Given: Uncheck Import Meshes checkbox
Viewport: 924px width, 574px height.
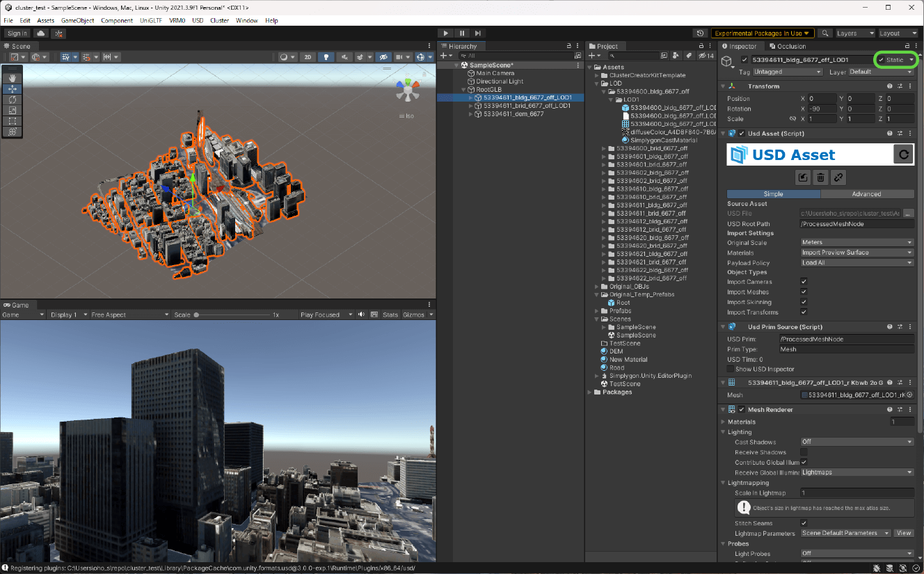Looking at the screenshot, I should [804, 292].
